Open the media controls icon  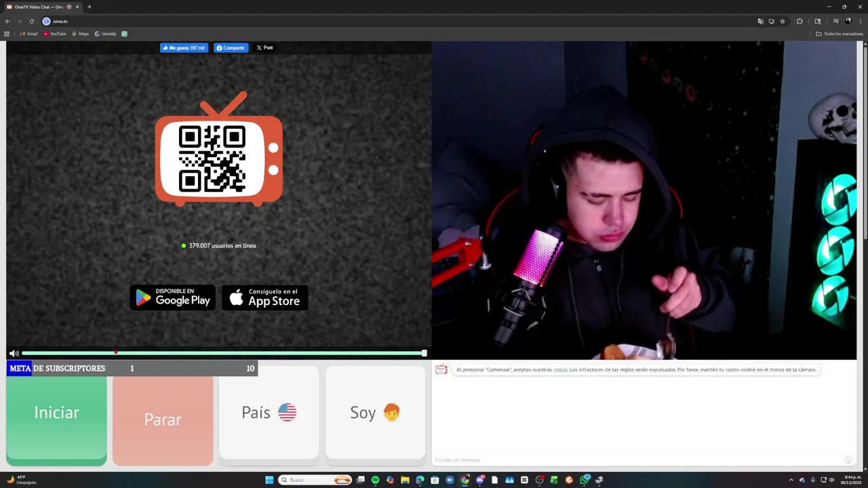(836, 21)
